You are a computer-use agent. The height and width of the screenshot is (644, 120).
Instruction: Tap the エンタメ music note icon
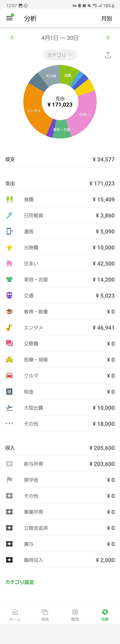[x=9, y=328]
